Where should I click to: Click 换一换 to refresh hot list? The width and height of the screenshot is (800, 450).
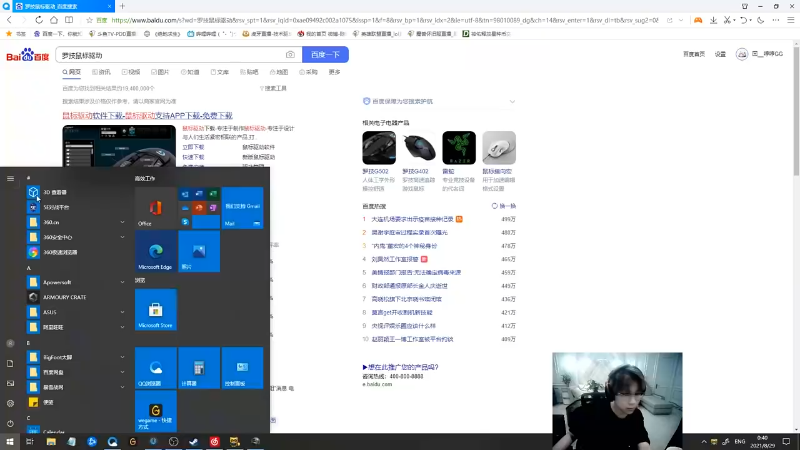504,206
